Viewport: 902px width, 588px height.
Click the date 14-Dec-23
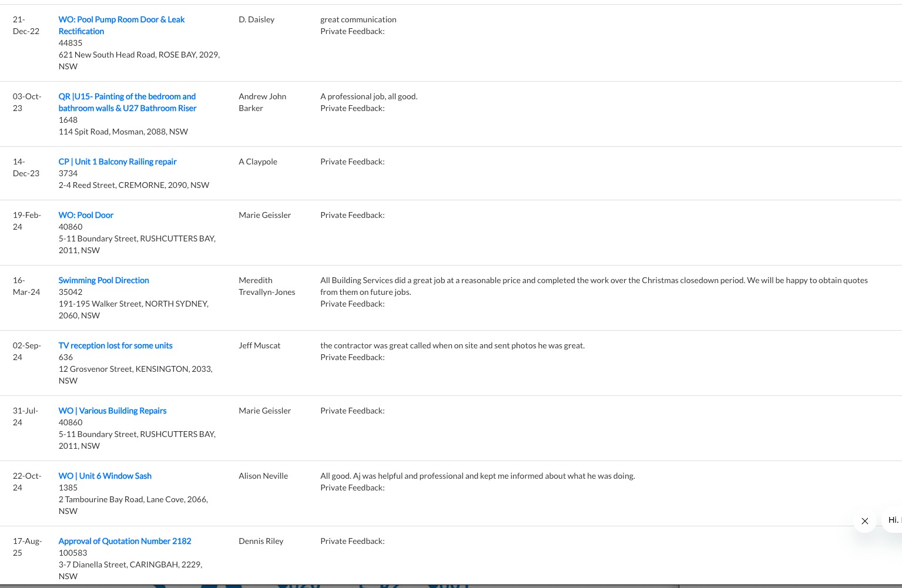pyautogui.click(x=26, y=167)
